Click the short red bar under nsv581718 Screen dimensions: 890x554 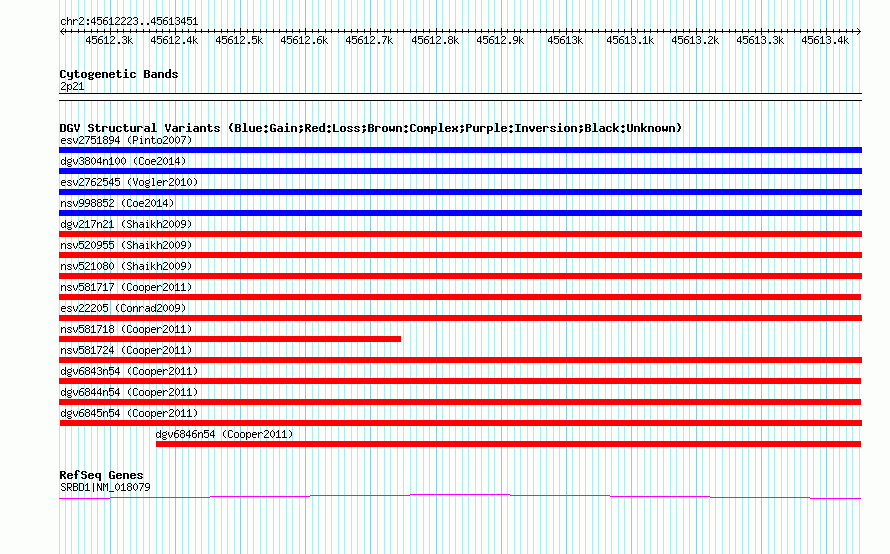tap(230, 339)
